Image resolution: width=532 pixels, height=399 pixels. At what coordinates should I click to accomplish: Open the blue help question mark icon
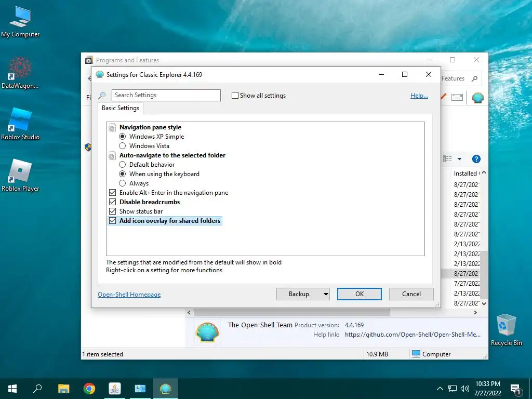coord(476,159)
